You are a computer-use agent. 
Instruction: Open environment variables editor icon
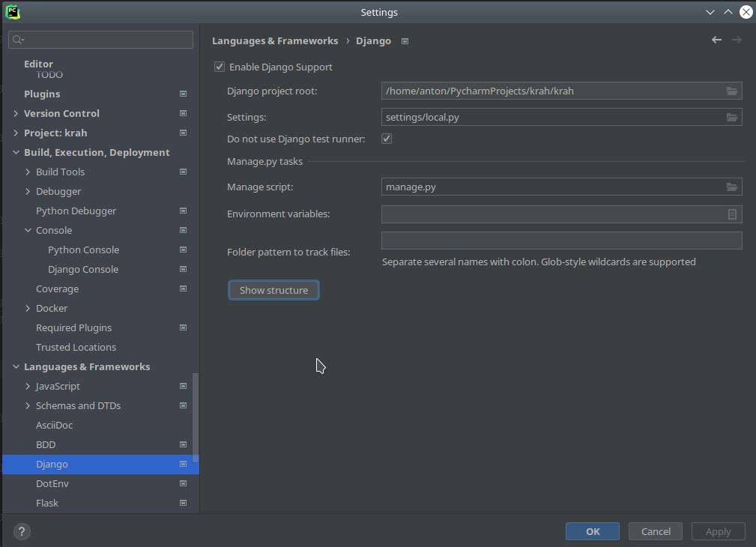pyautogui.click(x=732, y=214)
